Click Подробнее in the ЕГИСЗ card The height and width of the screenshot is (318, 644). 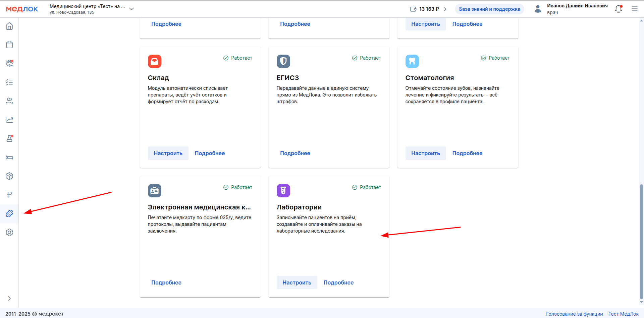click(x=295, y=153)
